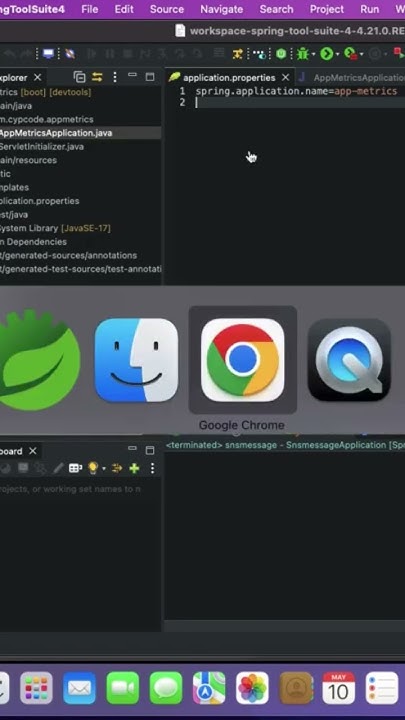Open Photos from the Dock
The image size is (405, 720).
click(x=252, y=688)
